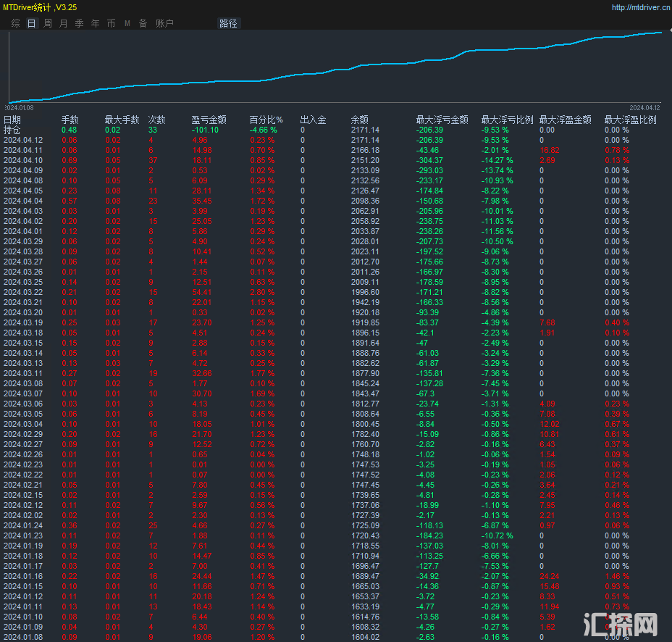The image size is (672, 642).
Task: Open the 季 quarterly tab
Action: coord(80,23)
